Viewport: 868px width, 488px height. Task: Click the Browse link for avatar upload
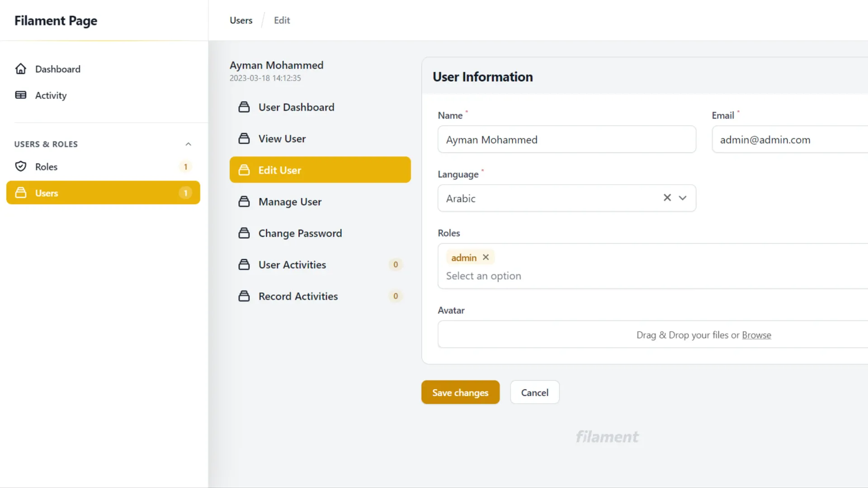[756, 335]
